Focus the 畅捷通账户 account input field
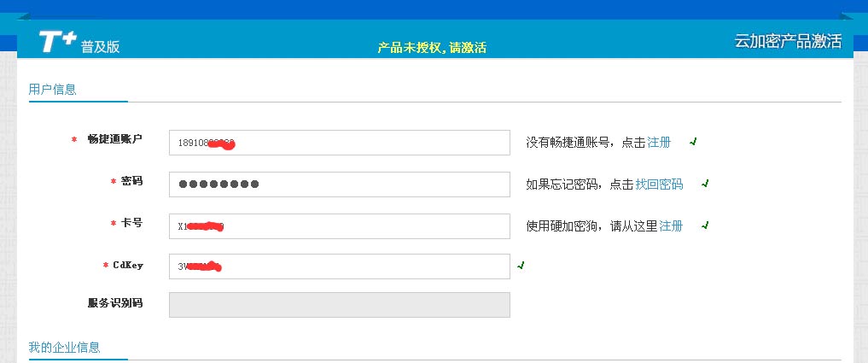 coord(339,143)
